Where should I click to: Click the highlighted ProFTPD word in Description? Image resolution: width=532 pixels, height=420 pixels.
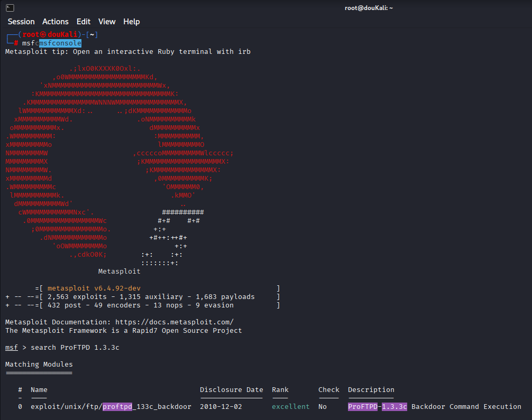pyautogui.click(x=362, y=406)
